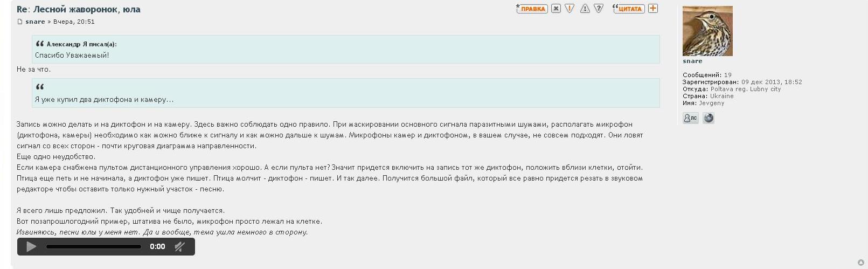868x269 pixels.
Task: Quote this post with ЦИТАТА button
Action: tap(629, 9)
